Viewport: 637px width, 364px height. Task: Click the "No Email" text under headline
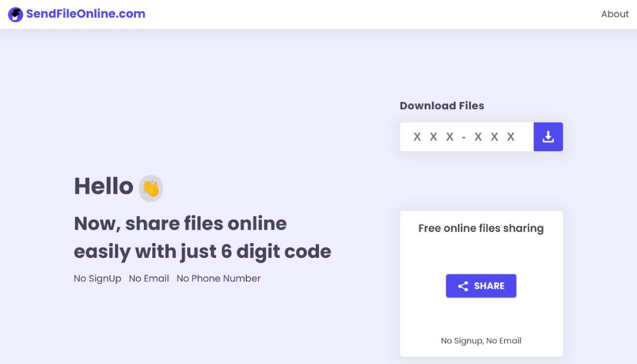[x=149, y=279]
